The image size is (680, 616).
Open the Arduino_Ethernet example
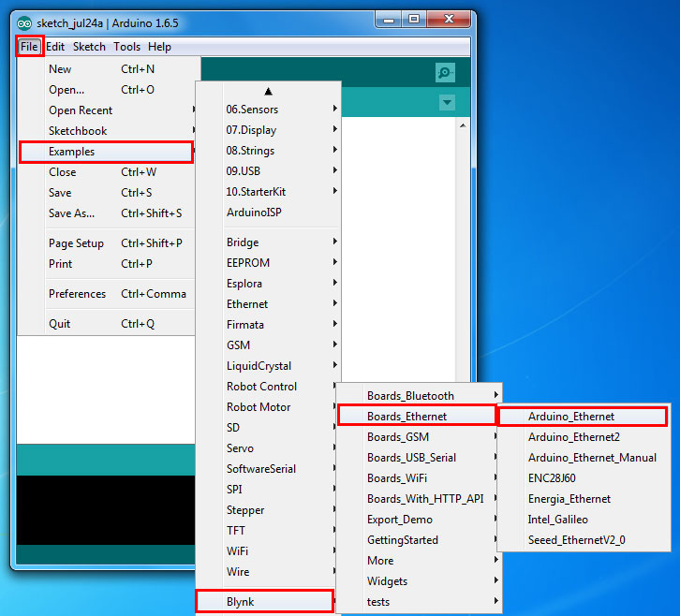(583, 417)
